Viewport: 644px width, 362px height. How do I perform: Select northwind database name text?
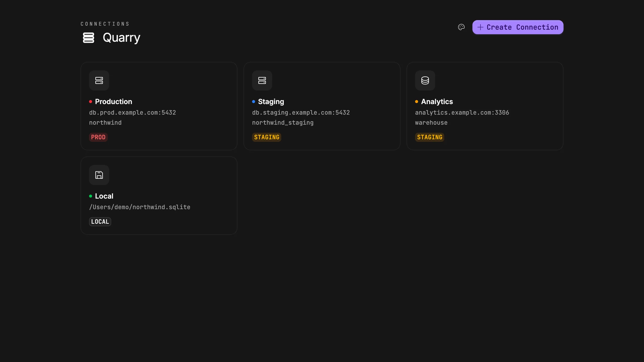click(x=105, y=123)
